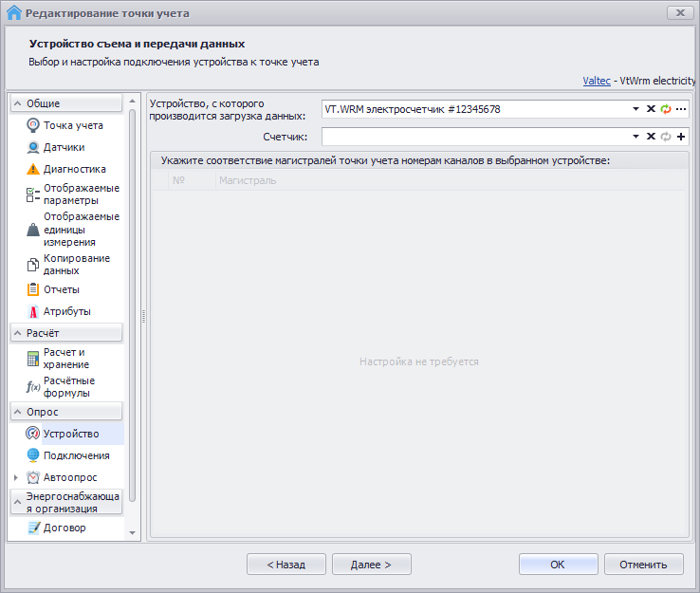Clear the selected device with X
The image size is (700, 593).
point(651,109)
